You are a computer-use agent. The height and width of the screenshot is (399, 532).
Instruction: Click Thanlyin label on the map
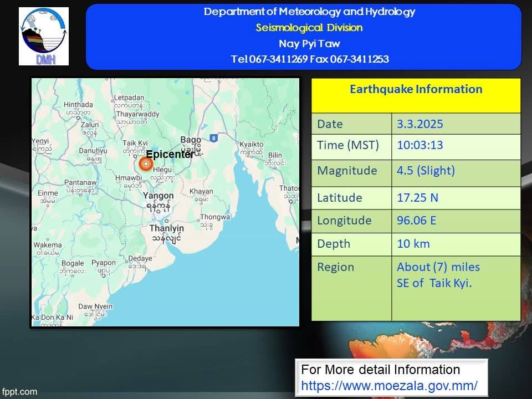[x=167, y=228]
